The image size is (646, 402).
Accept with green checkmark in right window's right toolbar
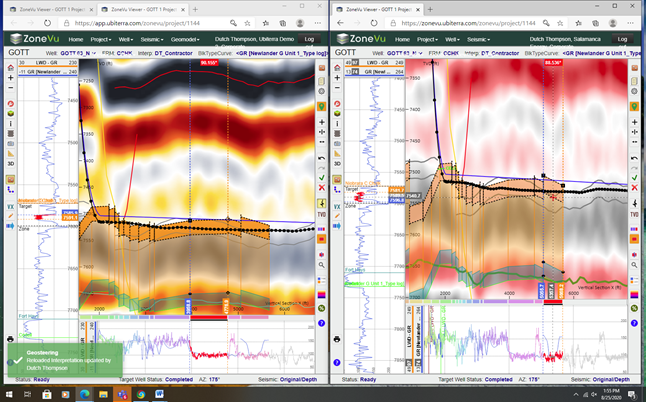pyautogui.click(x=634, y=178)
